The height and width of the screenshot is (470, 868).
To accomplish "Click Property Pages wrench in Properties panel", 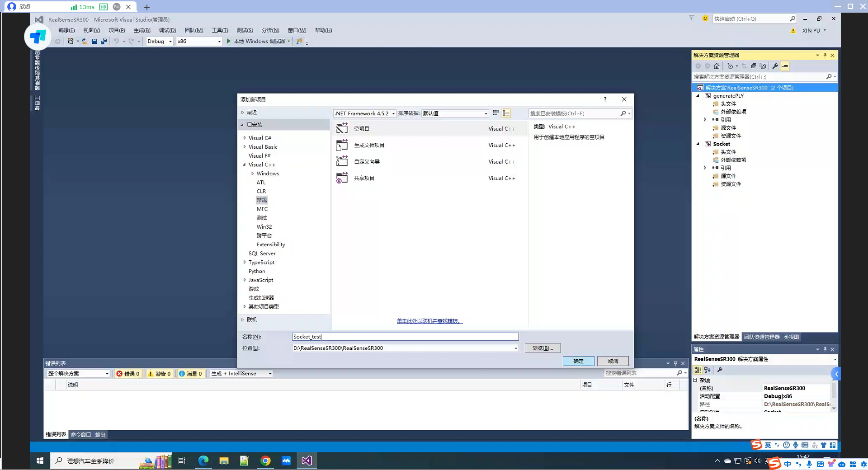I will pyautogui.click(x=720, y=370).
